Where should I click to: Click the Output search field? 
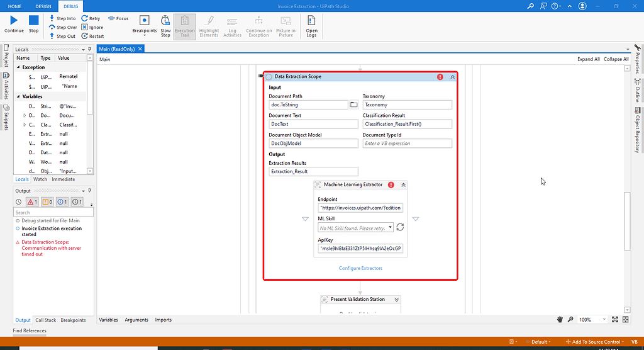point(53,212)
